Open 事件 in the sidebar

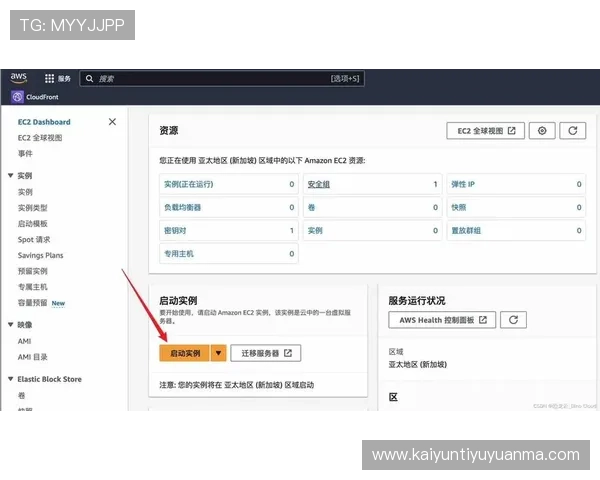(x=25, y=153)
